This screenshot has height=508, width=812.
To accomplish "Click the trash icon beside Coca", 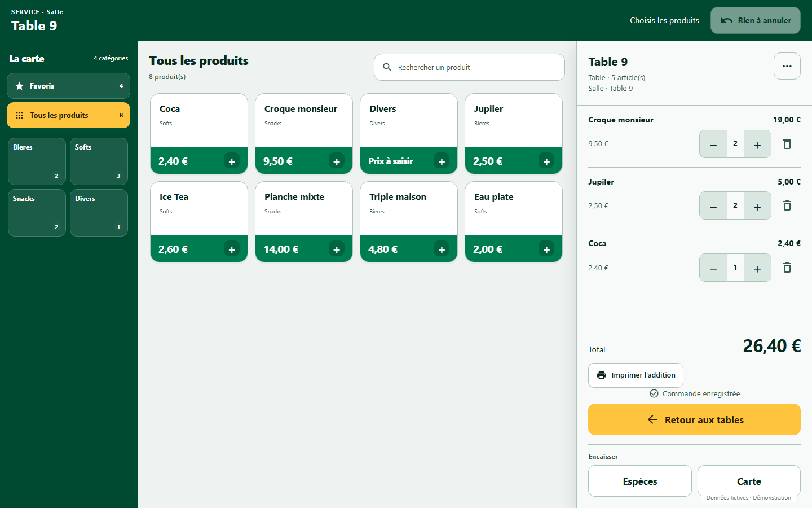I will pos(787,268).
